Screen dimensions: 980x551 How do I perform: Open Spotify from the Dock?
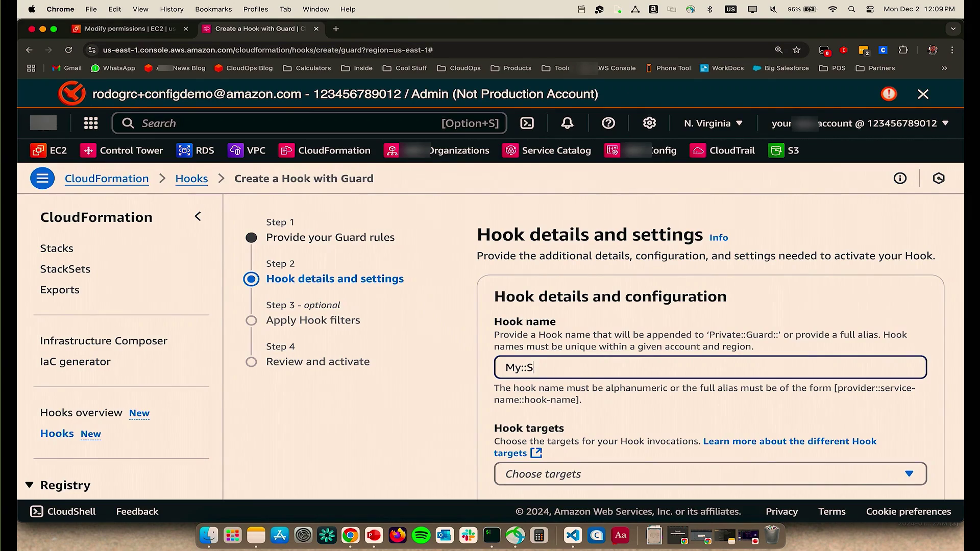click(x=421, y=535)
